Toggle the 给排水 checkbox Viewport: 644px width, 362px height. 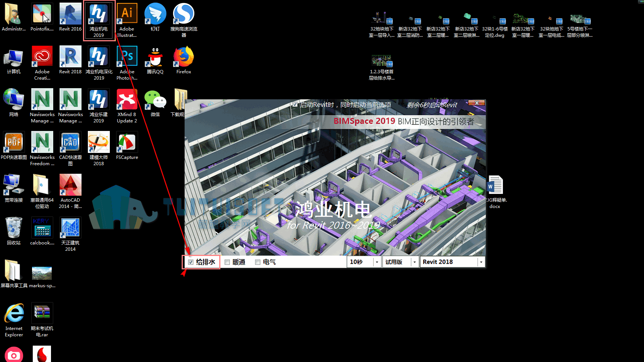pyautogui.click(x=191, y=262)
